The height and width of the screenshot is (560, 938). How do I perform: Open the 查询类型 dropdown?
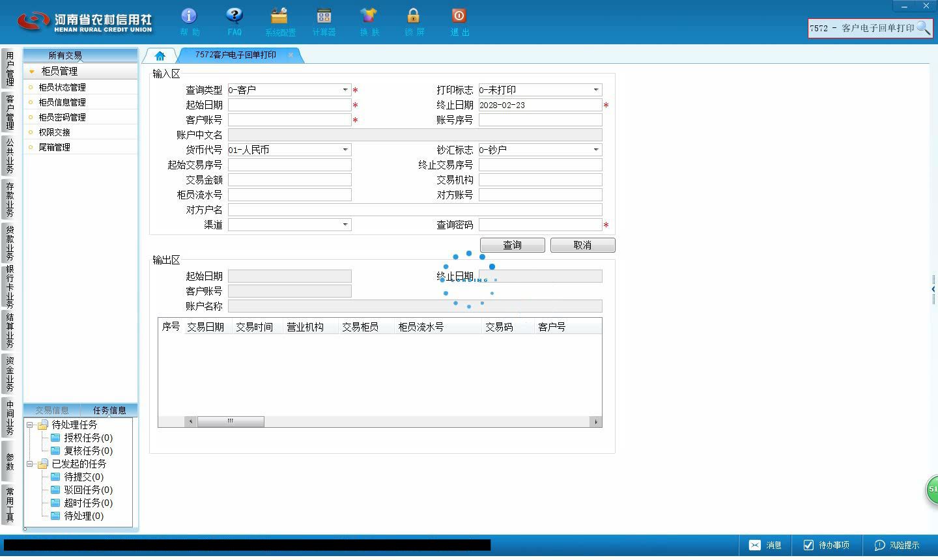click(345, 90)
